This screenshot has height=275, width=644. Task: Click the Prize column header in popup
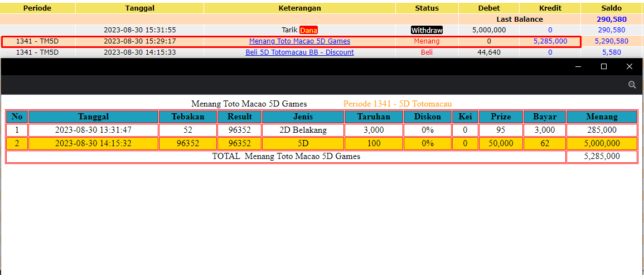(501, 117)
